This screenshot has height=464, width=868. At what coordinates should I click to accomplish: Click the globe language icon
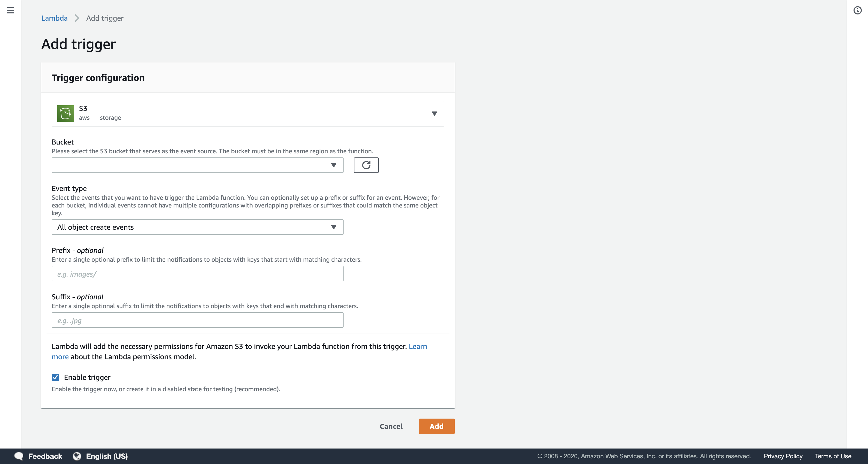click(77, 456)
